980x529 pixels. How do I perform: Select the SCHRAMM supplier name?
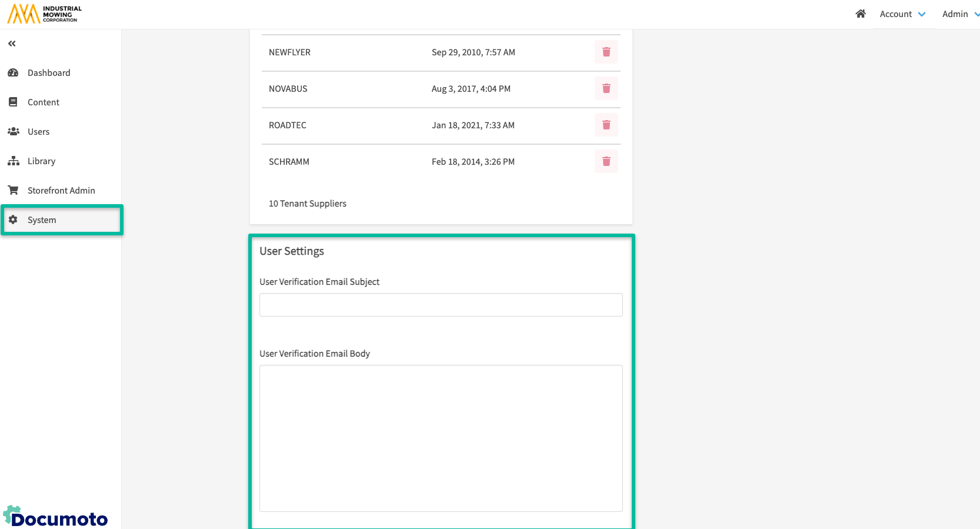coord(289,162)
